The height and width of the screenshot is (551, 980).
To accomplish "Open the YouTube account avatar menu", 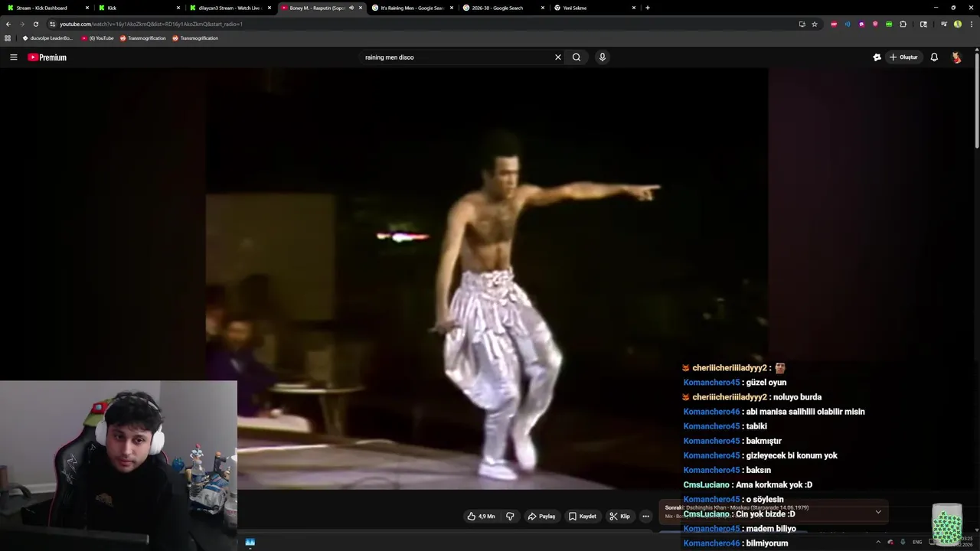I will [956, 57].
